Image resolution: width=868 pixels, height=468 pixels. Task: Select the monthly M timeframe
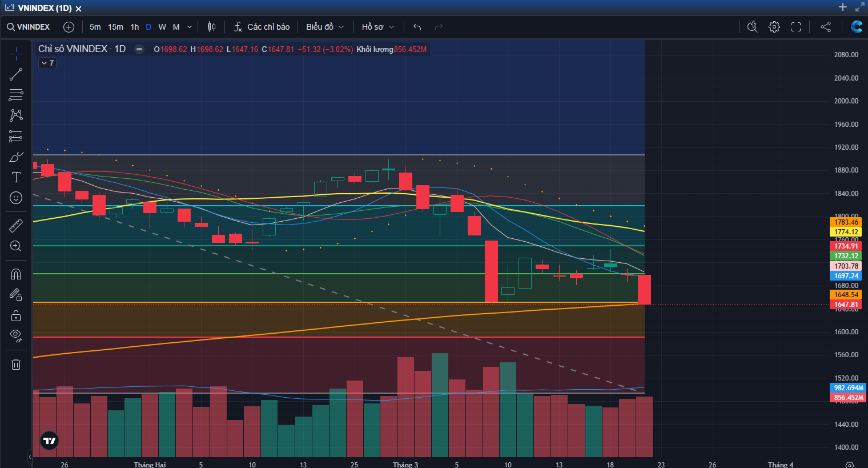click(x=176, y=27)
